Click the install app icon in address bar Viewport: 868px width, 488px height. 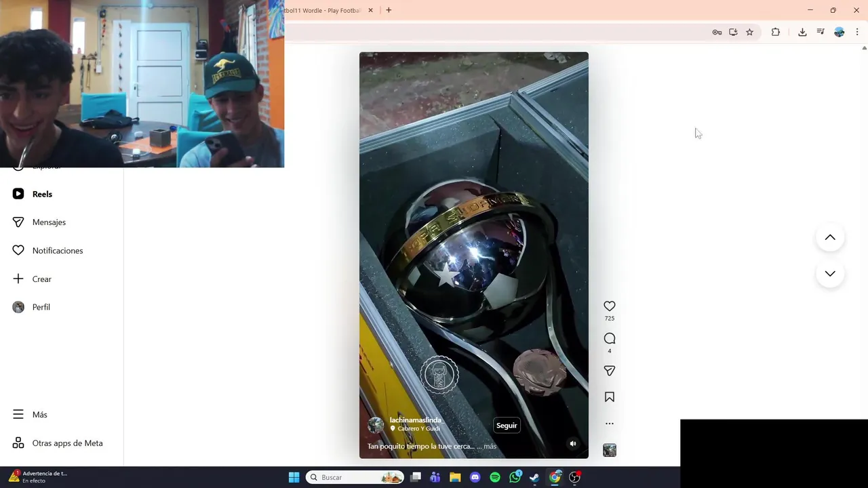click(x=733, y=32)
